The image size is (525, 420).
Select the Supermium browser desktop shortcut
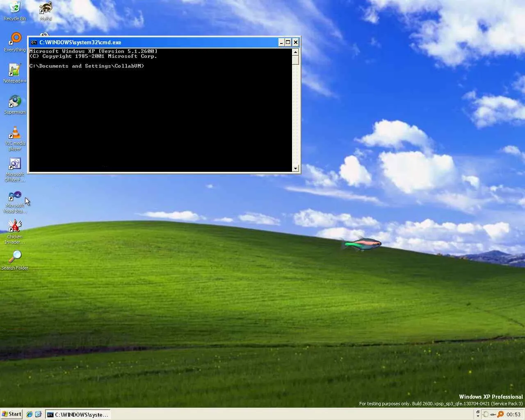coord(15,105)
